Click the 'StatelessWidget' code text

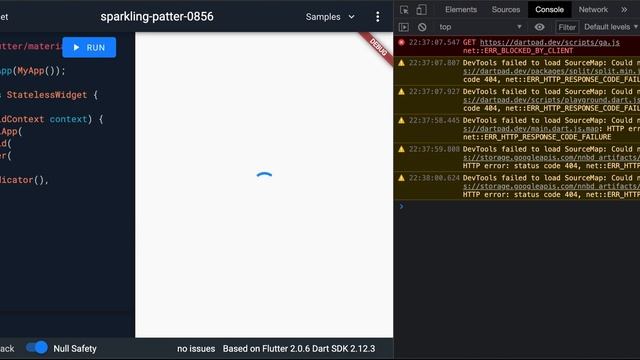pyautogui.click(x=47, y=95)
